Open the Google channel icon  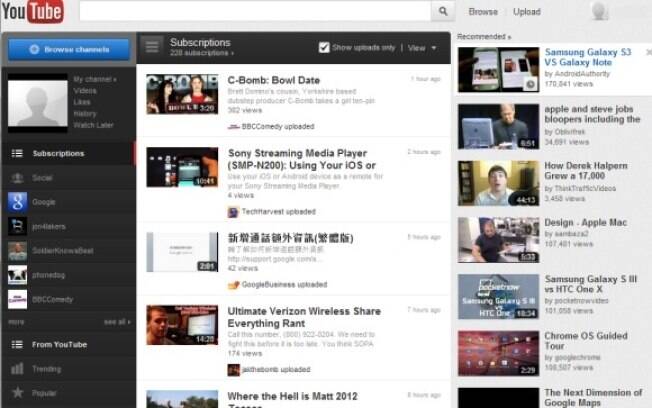(x=17, y=202)
